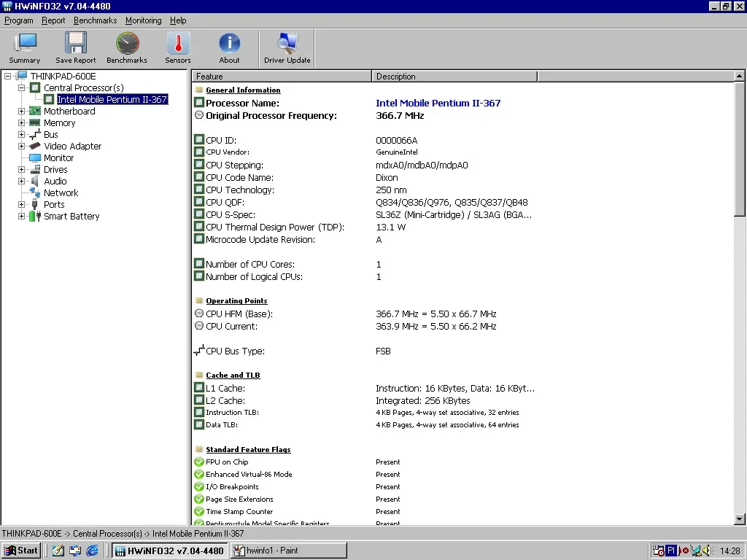This screenshot has height=560, width=747.
Task: Collapse the Central Processor(s) node
Action: [x=21, y=87]
